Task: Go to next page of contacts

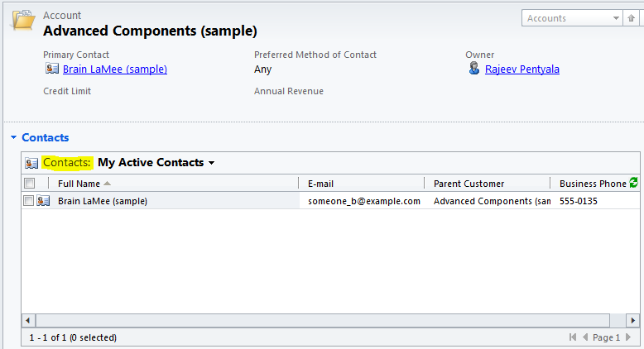Action: coord(630,337)
